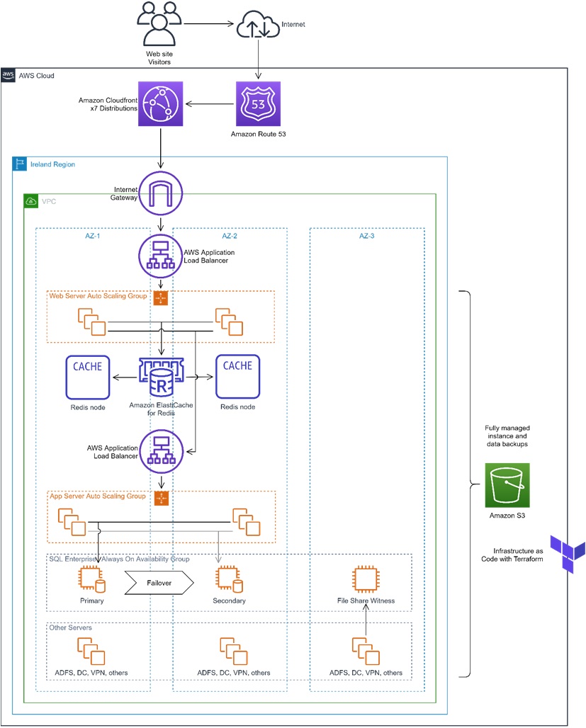The height and width of the screenshot is (728, 586).
Task: Select the "File Share Witness" caption
Action: pyautogui.click(x=366, y=601)
